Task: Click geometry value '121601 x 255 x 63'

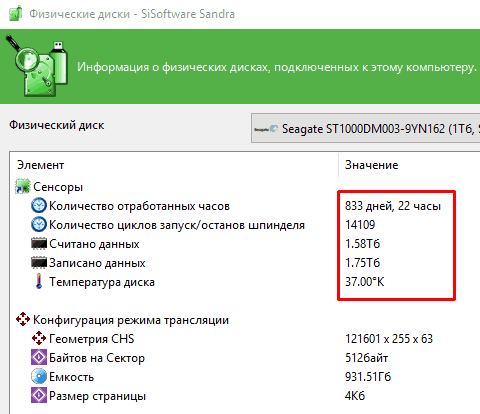Action: tap(389, 339)
